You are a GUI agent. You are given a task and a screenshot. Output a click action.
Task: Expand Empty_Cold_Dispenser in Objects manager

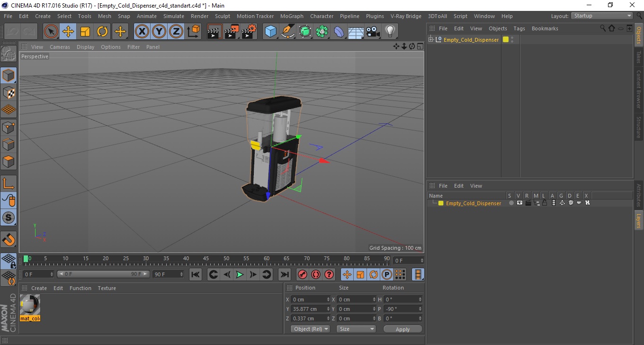click(431, 39)
